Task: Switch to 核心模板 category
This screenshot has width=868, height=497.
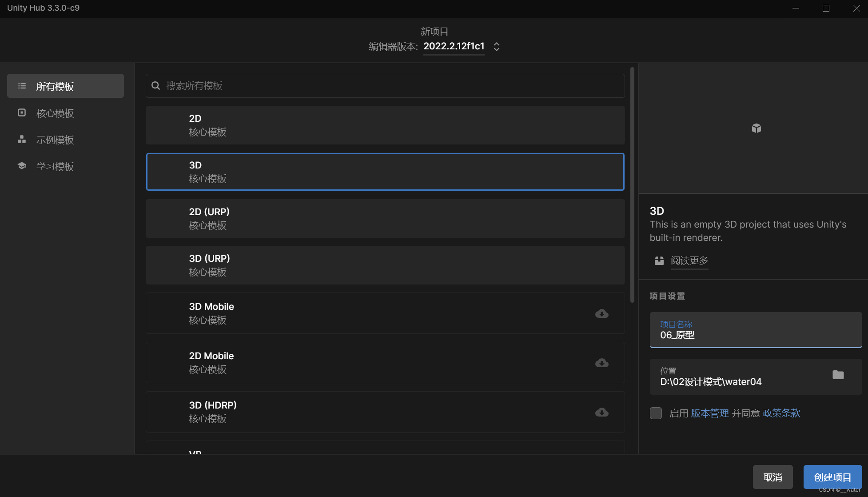Action: [65, 113]
